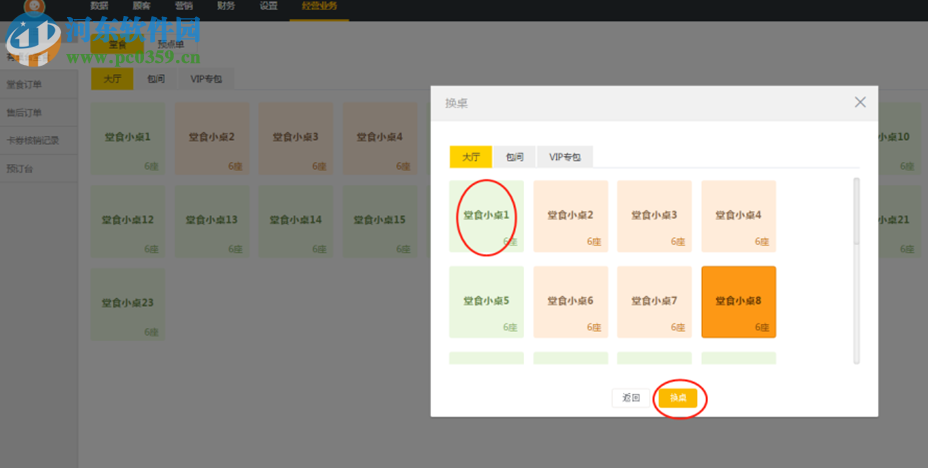The image size is (928, 468).
Task: Choose 堂食小桌1 in the 换桌 dialog
Action: click(486, 216)
